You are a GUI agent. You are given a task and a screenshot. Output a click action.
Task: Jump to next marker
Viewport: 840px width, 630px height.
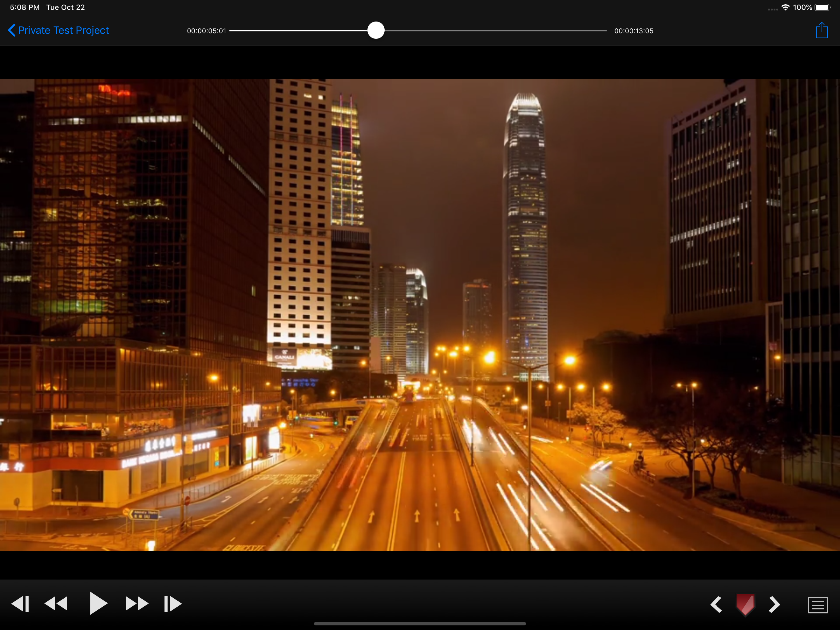coord(774,604)
